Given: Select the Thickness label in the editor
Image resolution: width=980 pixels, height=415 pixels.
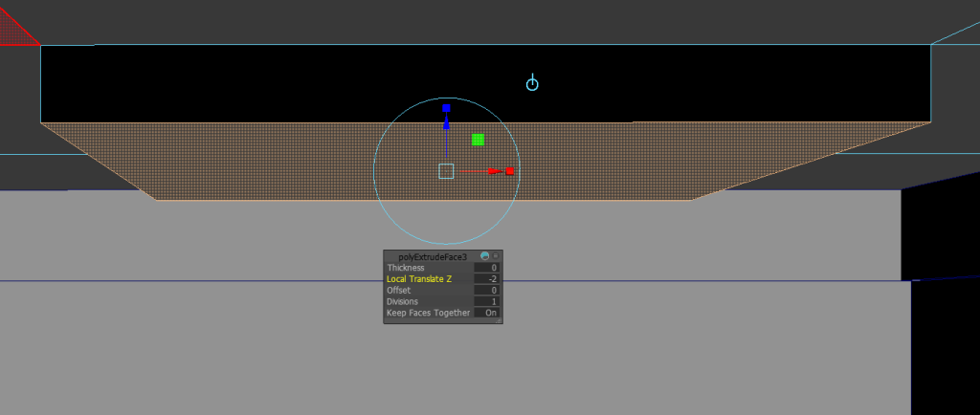Looking at the screenshot, I should point(406,268).
